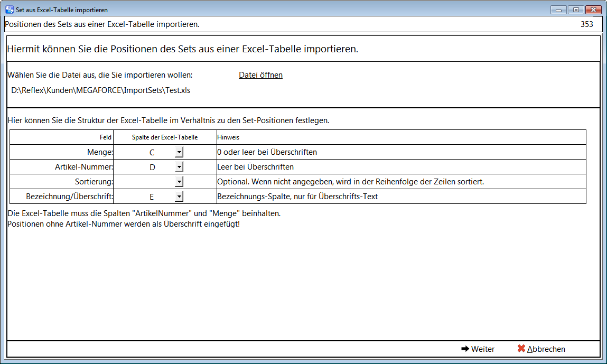This screenshot has height=364, width=607.
Task: Click the 'Bezeichnung/Überschrift:' field label
Action: click(70, 197)
